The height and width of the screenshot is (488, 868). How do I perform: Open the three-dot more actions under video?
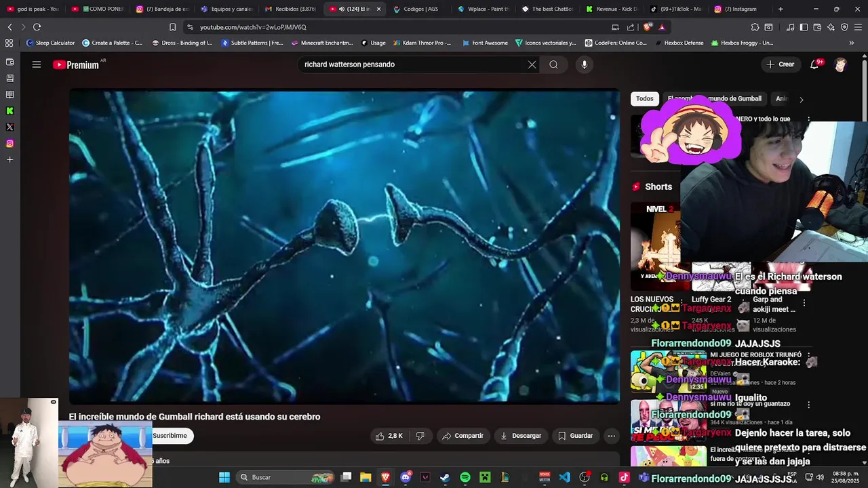click(x=611, y=436)
